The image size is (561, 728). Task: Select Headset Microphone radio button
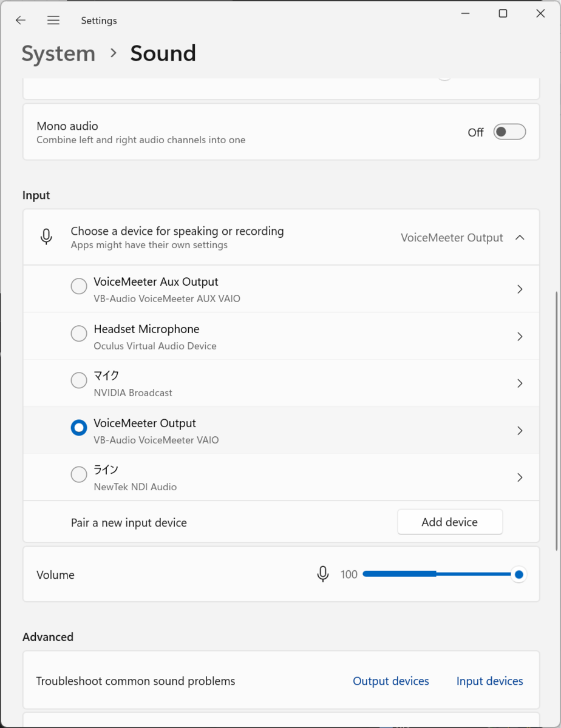click(79, 334)
